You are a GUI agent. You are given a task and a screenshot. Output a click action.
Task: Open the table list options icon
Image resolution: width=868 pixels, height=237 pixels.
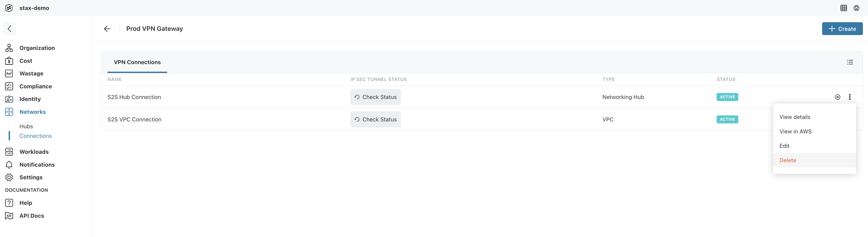point(850,62)
